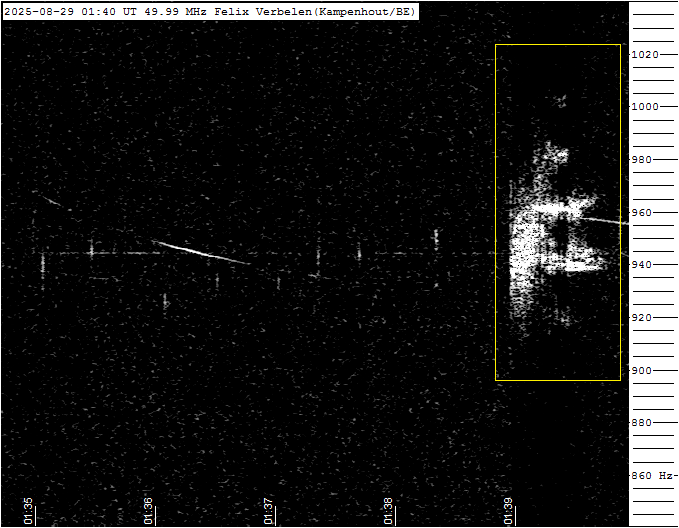Click the 01:38 time axis label
This screenshot has height=528, width=679.
pyautogui.click(x=388, y=511)
